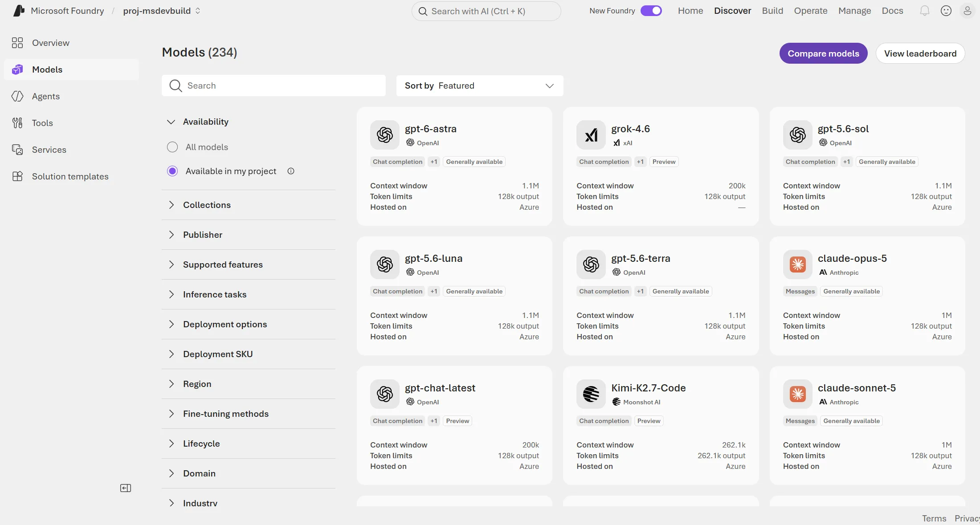Collapse the sidebar with the panel icon
The height and width of the screenshot is (525, 980).
126,488
